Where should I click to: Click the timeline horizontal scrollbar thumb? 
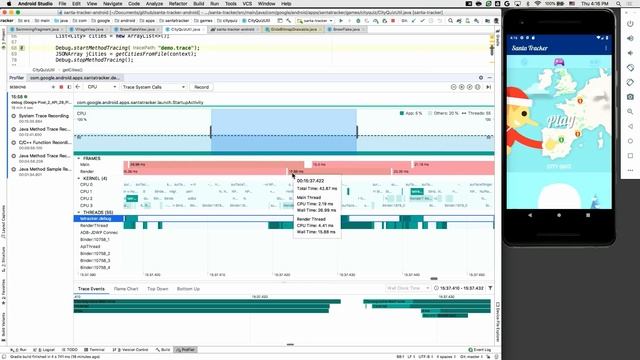coord(434,279)
